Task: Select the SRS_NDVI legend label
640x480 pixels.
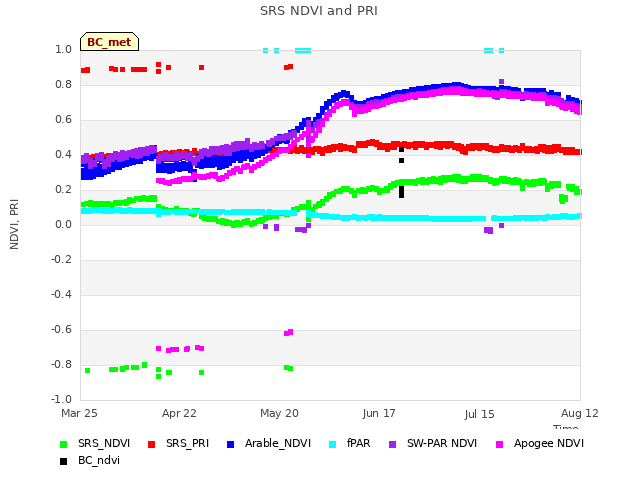Action: (x=104, y=444)
